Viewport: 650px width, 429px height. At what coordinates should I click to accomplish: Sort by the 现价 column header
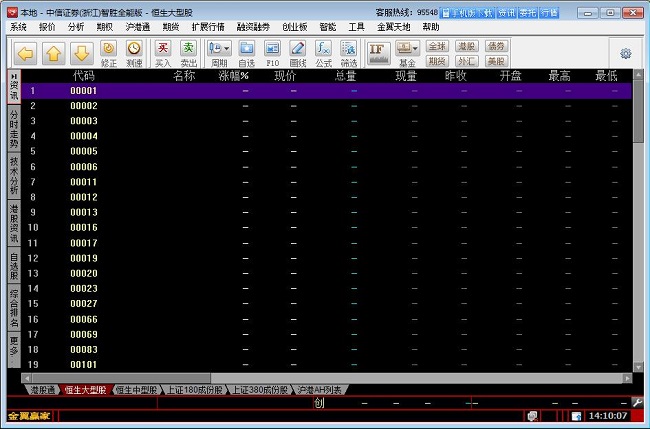pos(285,76)
